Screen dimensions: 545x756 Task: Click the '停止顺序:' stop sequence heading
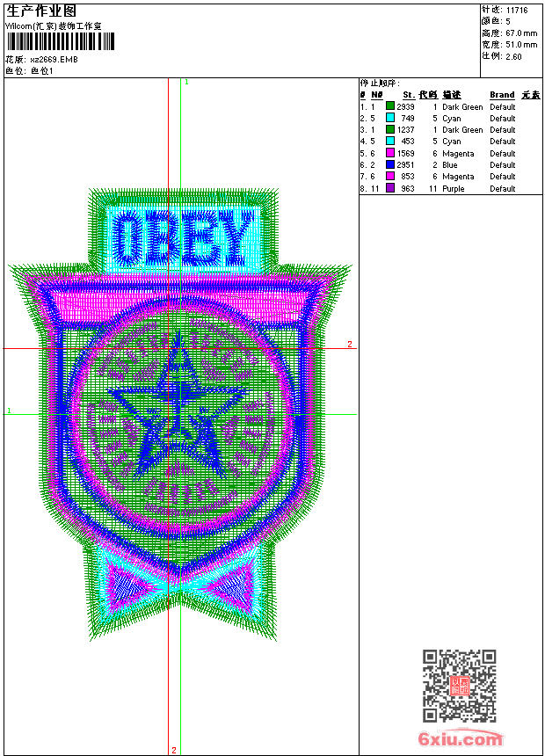[380, 83]
